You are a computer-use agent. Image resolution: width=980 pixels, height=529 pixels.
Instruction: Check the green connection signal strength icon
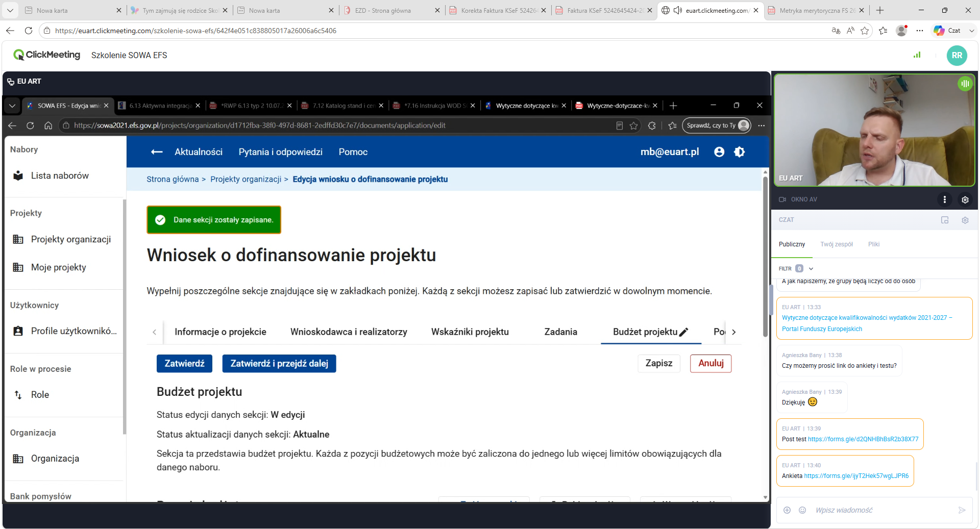[917, 55]
